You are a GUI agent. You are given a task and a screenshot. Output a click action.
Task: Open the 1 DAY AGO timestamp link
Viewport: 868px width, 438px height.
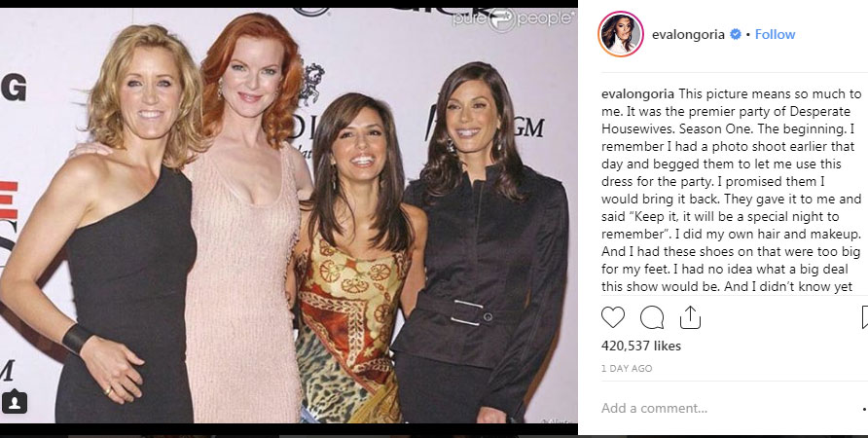click(x=627, y=368)
